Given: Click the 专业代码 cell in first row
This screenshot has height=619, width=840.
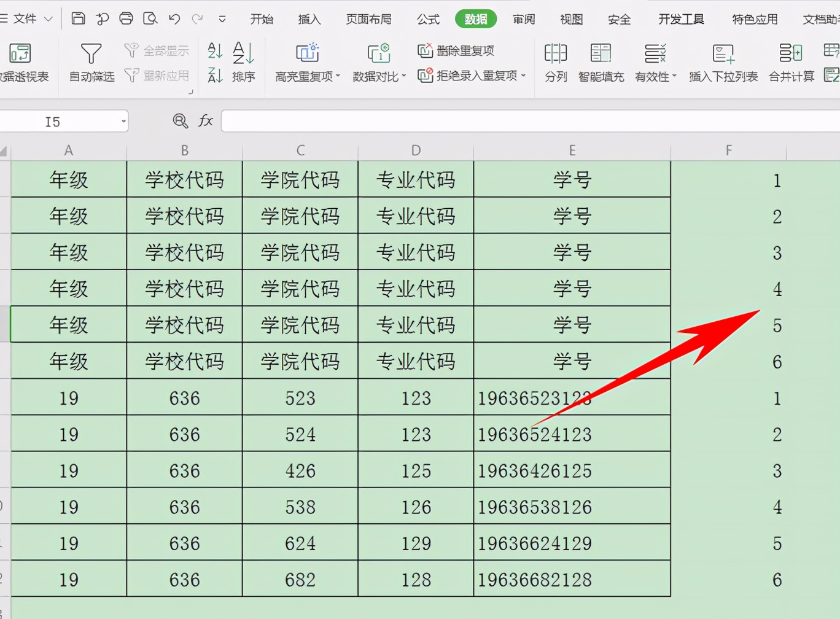Looking at the screenshot, I should click(x=416, y=180).
